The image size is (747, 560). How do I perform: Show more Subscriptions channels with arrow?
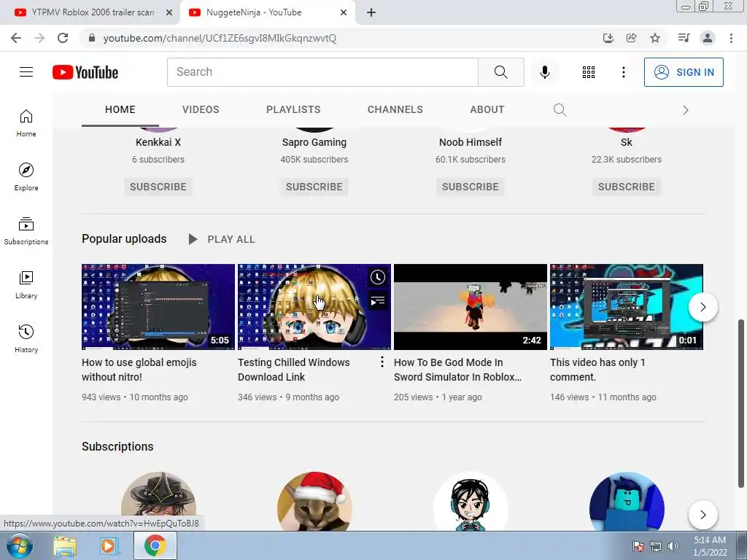(703, 514)
